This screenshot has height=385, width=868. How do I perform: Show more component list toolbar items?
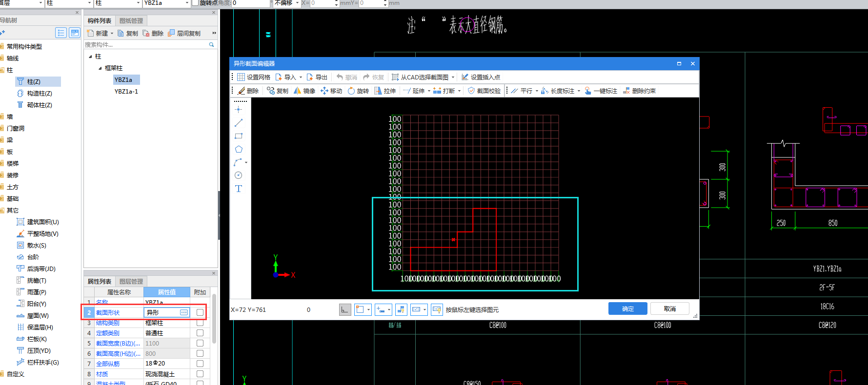pyautogui.click(x=214, y=33)
